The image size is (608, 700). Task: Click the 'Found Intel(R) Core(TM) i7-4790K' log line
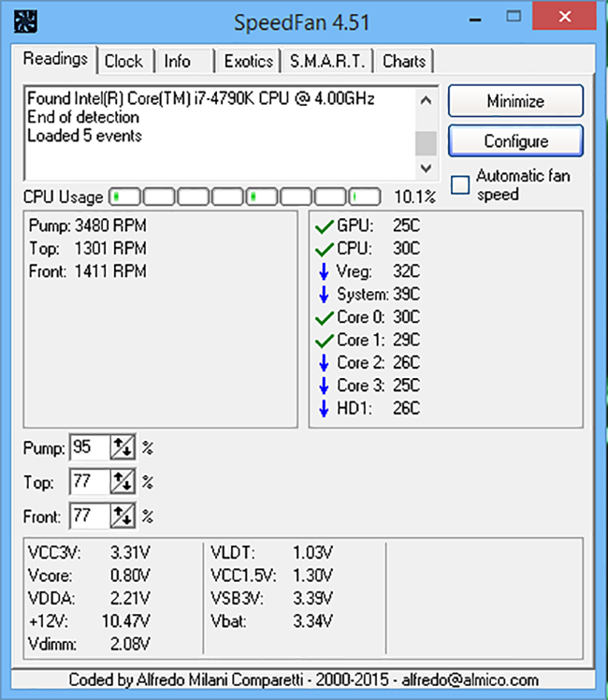[x=201, y=98]
